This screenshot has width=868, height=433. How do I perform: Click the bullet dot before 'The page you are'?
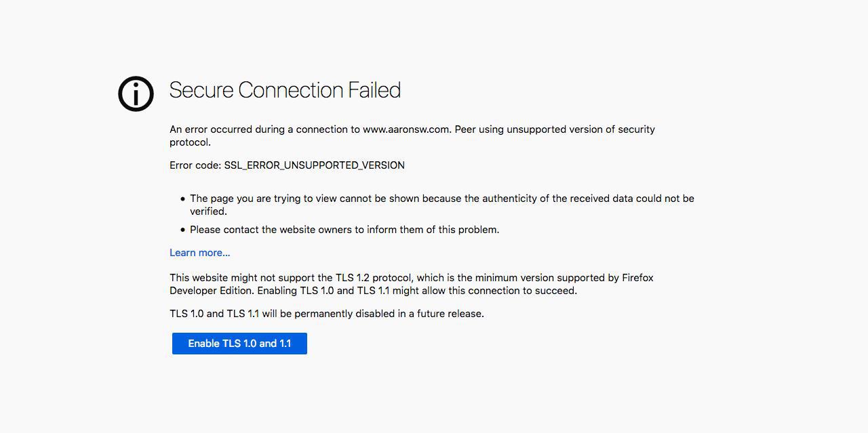pyautogui.click(x=182, y=199)
